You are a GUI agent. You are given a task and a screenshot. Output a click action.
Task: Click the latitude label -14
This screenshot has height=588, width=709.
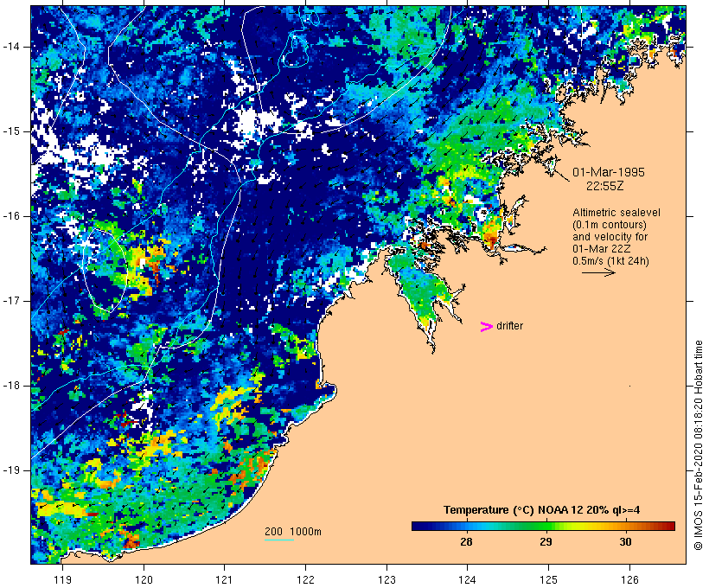11,47
